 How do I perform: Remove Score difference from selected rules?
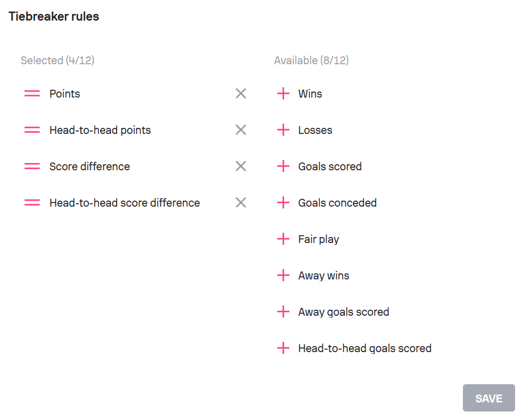(241, 166)
